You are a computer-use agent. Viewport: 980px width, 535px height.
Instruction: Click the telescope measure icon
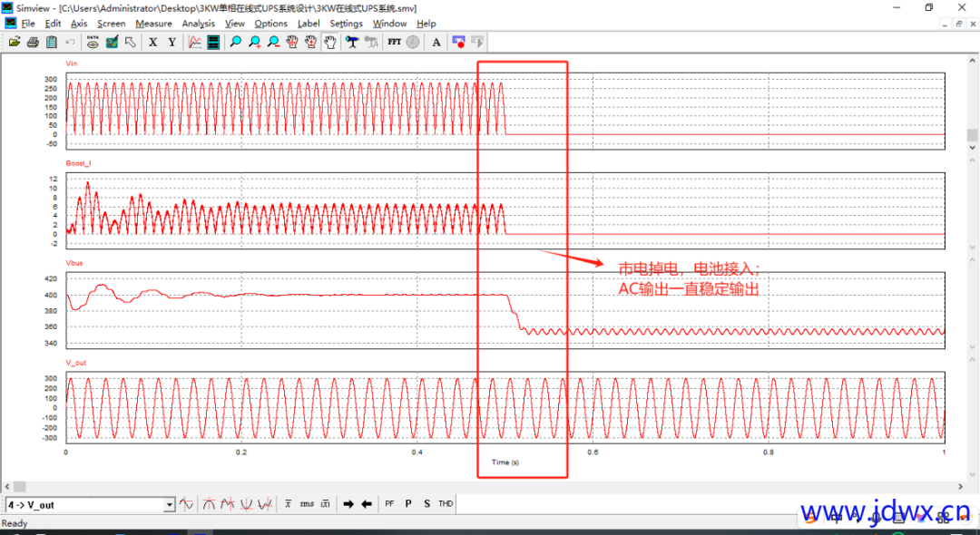coord(352,42)
